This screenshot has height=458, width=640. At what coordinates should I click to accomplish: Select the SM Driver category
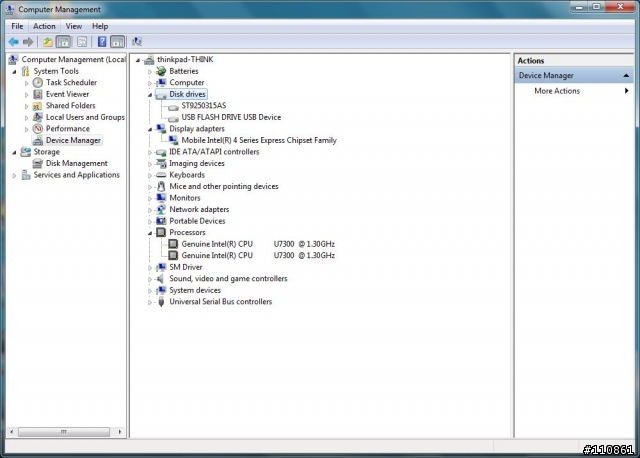coord(186,267)
